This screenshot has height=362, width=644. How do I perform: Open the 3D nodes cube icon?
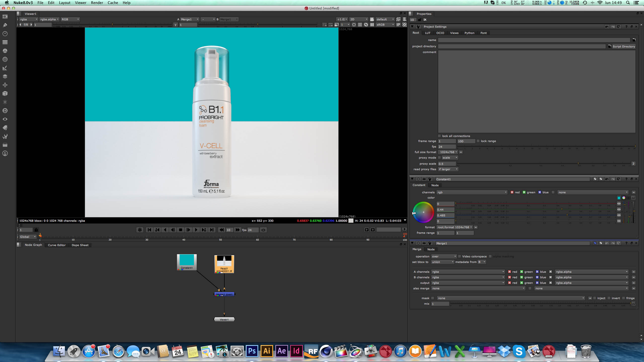[5, 94]
